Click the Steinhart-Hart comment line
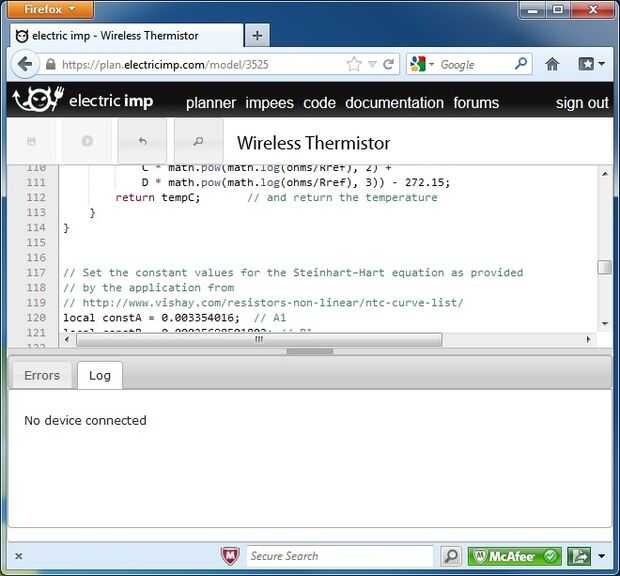620x576 pixels. pyautogui.click(x=293, y=272)
